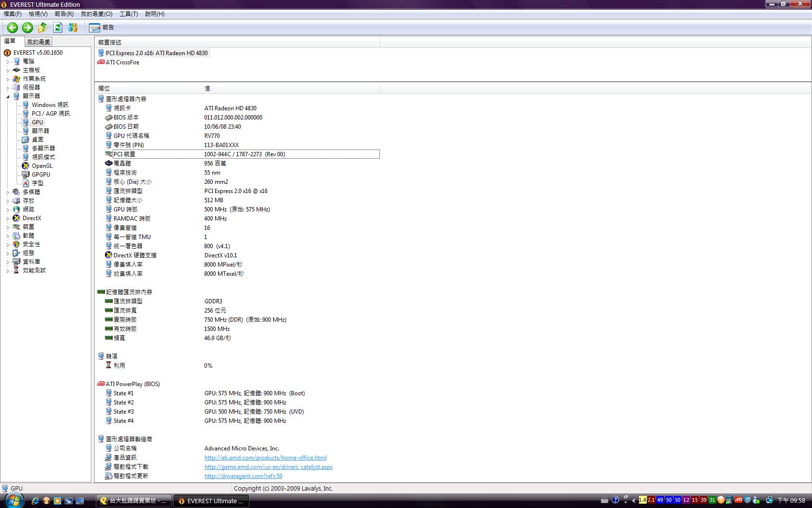
Task: Open the 檢視(V) menu
Action: (x=38, y=14)
